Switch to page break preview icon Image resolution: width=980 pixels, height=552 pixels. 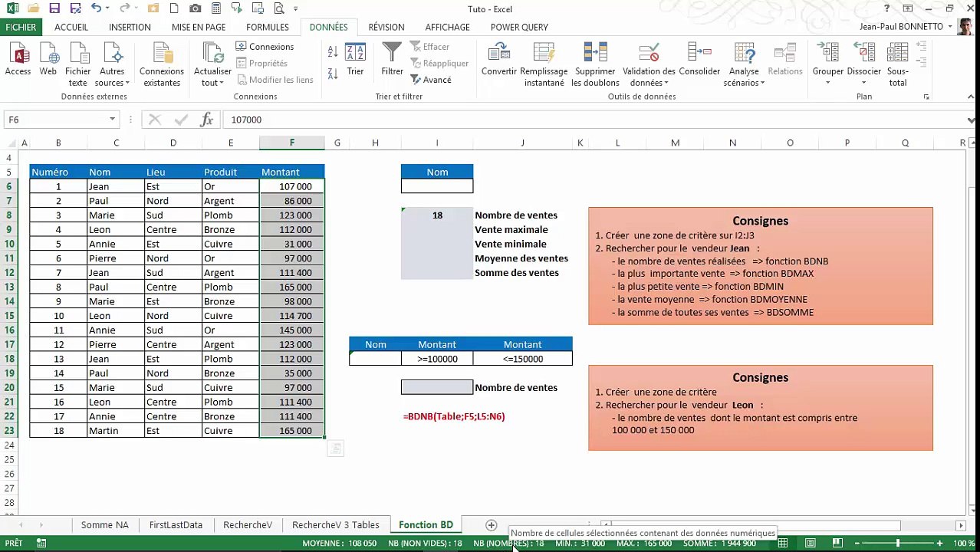[837, 544]
